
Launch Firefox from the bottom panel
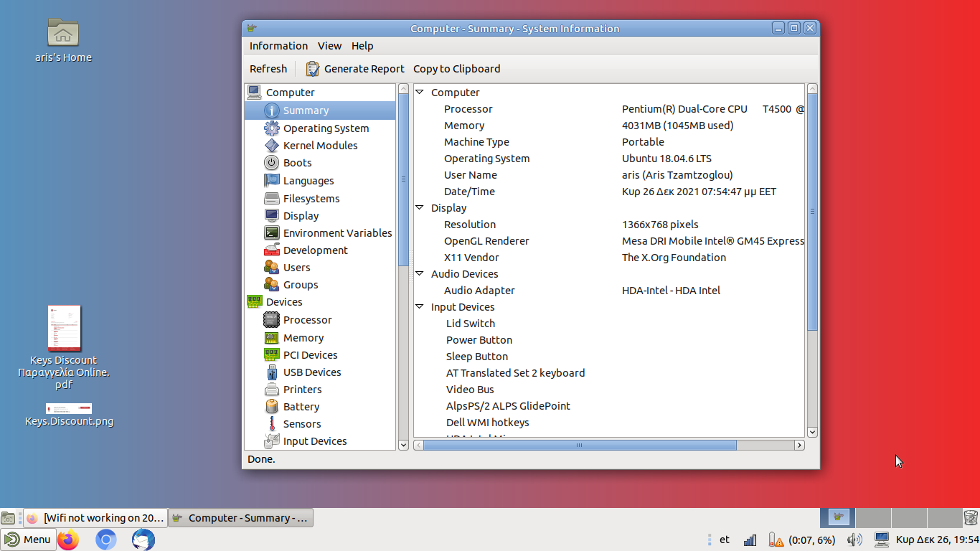pyautogui.click(x=68, y=540)
